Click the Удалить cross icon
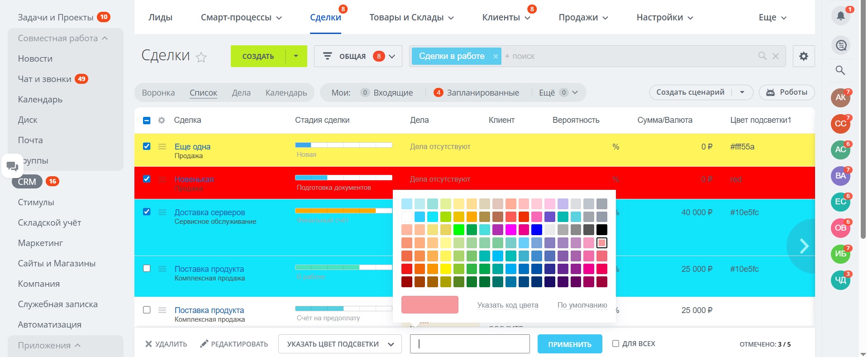Viewport: 868px width, 357px height. click(x=148, y=344)
